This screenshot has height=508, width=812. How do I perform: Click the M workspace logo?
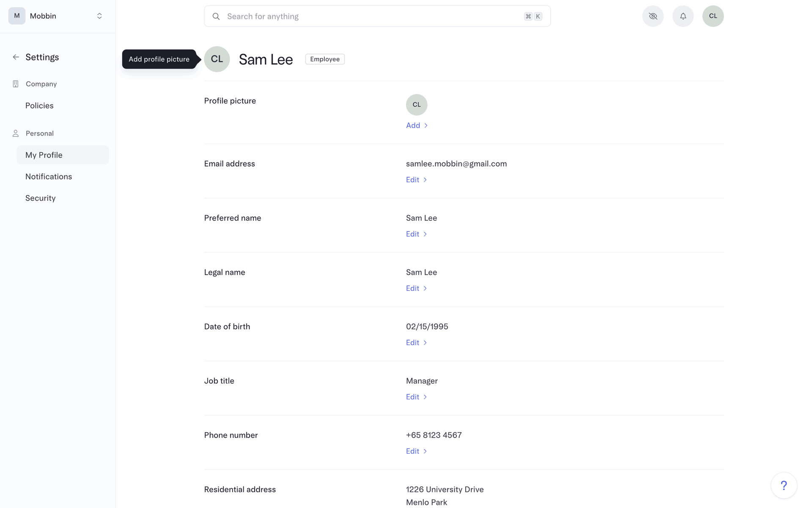point(17,16)
